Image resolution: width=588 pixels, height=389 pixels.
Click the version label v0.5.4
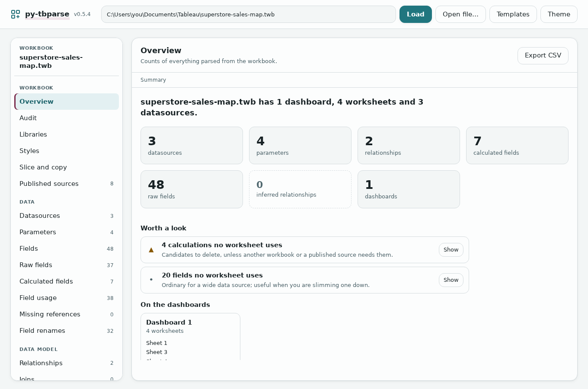click(82, 14)
